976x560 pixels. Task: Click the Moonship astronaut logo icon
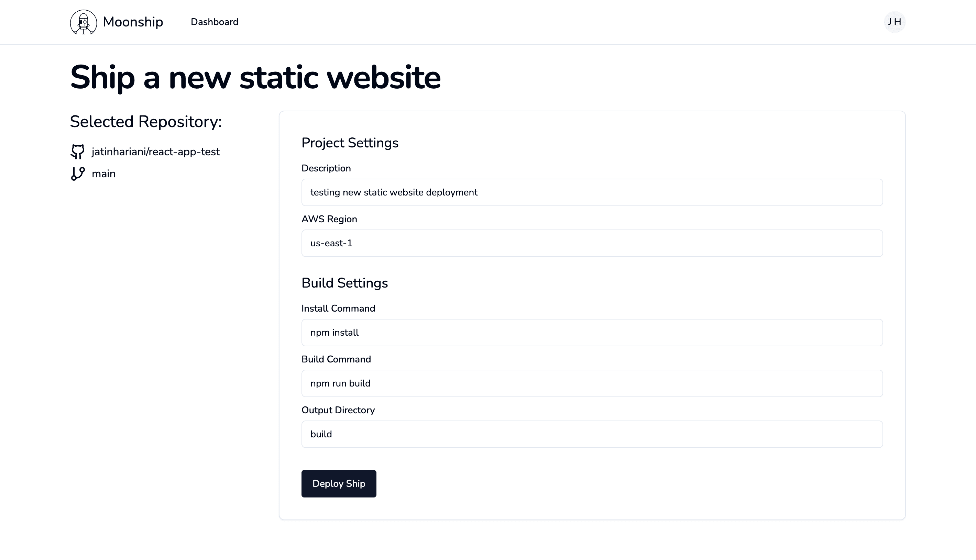(x=84, y=22)
